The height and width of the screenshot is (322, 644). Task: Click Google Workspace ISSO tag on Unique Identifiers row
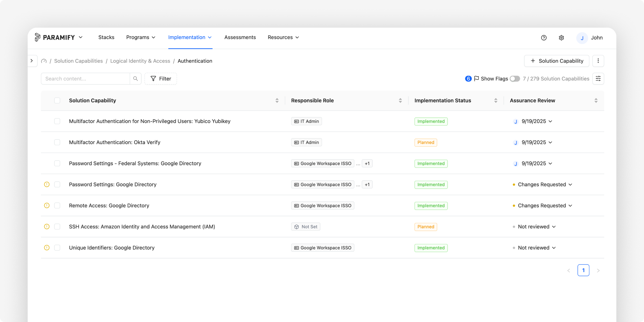point(323,248)
